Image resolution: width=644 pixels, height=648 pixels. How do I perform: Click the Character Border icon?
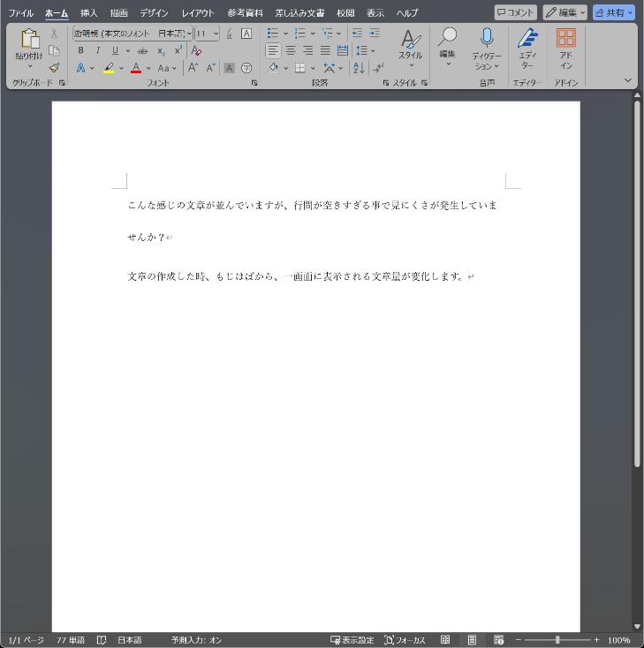246,34
